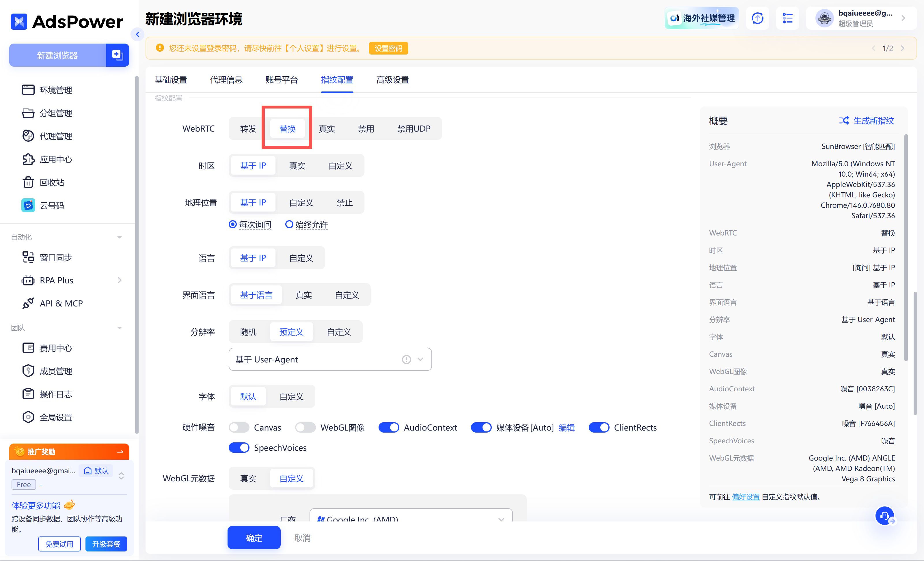This screenshot has height=561, width=924.
Task: Click the upload/update icon in top bar
Action: [757, 18]
